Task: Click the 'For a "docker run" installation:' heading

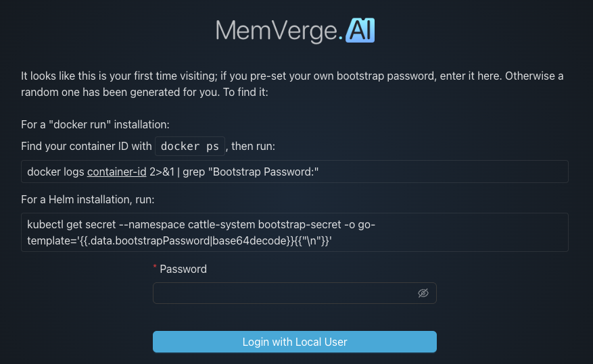Action: click(x=95, y=125)
